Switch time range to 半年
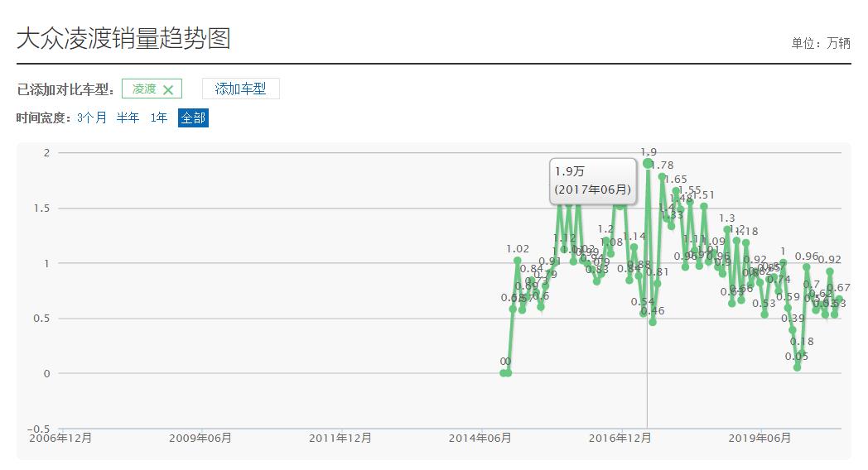 128,117
